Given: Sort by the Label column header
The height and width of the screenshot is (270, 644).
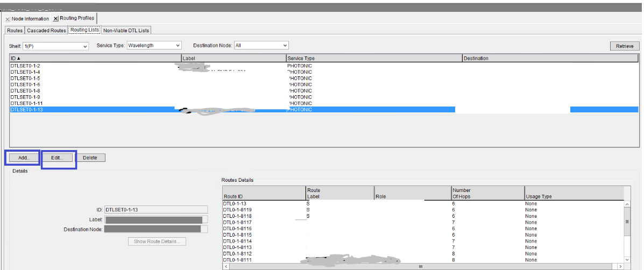Looking at the screenshot, I should coord(233,58).
